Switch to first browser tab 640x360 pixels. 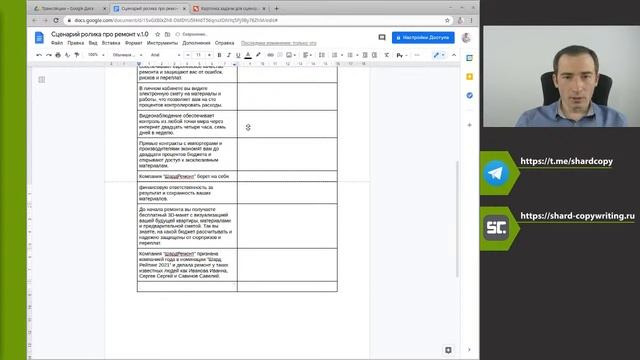coord(69,9)
